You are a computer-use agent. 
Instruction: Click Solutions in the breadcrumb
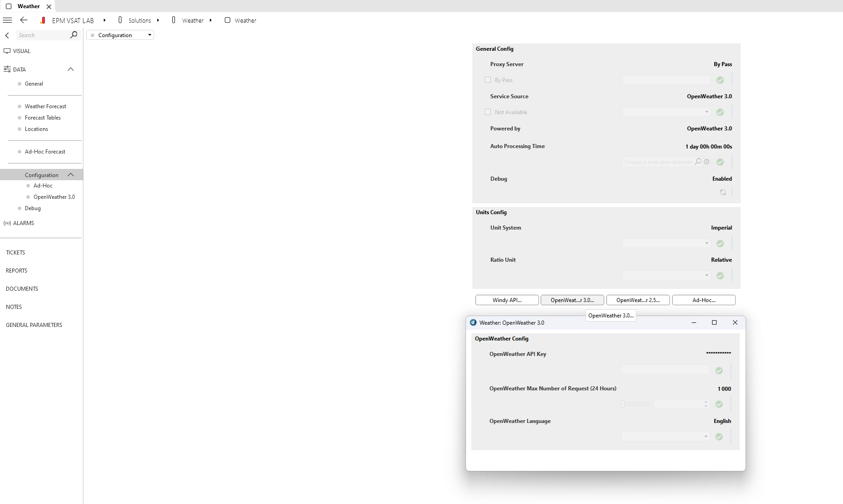tap(140, 20)
